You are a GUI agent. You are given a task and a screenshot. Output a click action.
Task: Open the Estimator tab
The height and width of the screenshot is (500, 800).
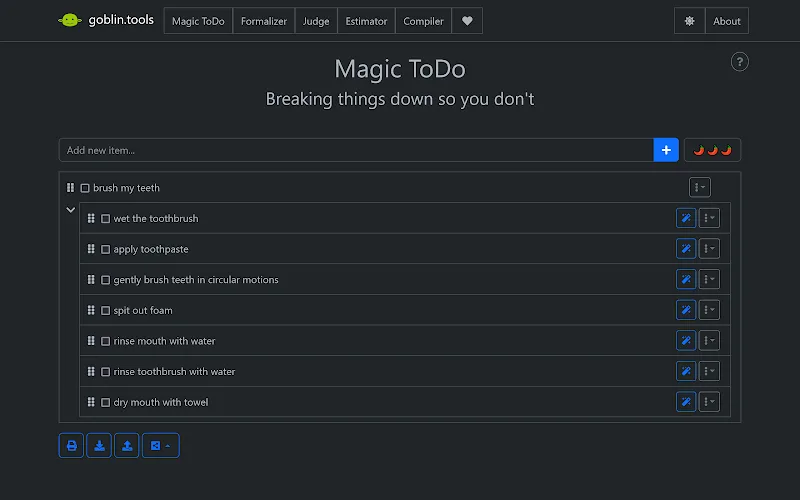click(367, 21)
